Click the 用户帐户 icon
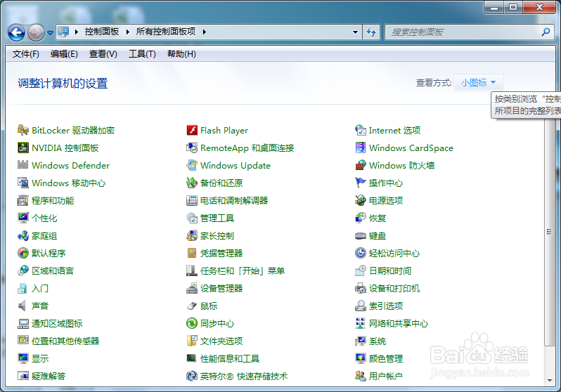The height and width of the screenshot is (392, 561). pyautogui.click(x=360, y=376)
